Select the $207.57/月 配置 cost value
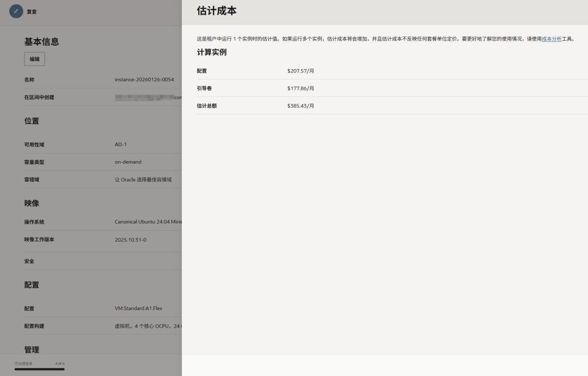Screen dimensions: 588x376 pyautogui.click(x=301, y=71)
